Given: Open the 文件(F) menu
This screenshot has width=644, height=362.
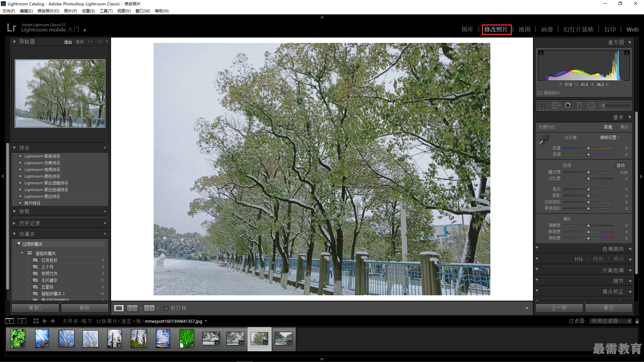Looking at the screenshot, I should [x=9, y=11].
